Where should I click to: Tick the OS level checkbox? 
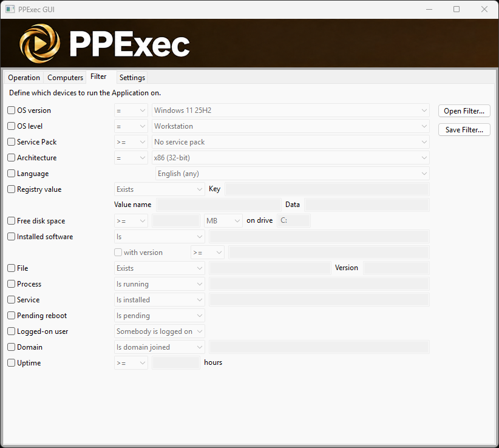click(11, 126)
